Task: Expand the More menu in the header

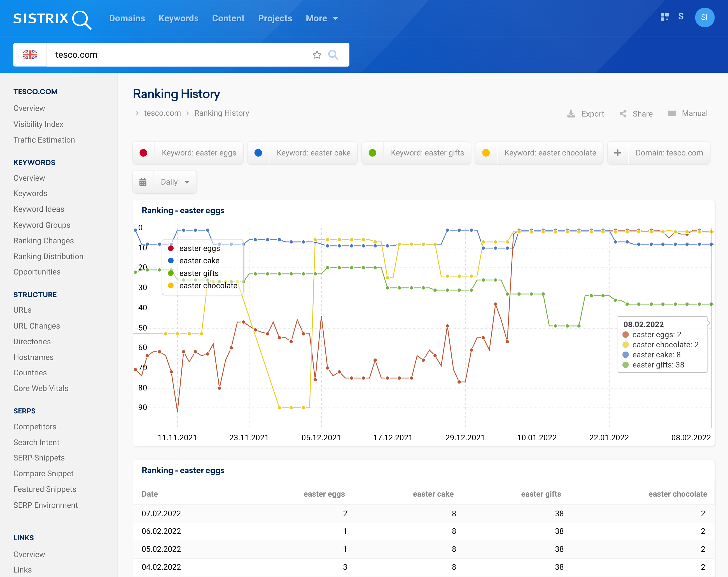Action: 321,18
